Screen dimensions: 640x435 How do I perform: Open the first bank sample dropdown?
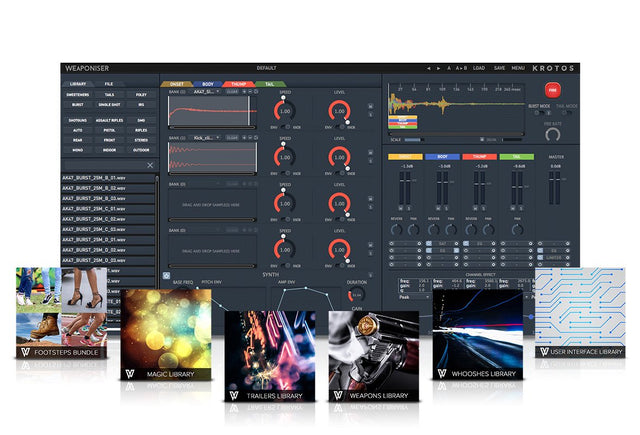[206, 90]
